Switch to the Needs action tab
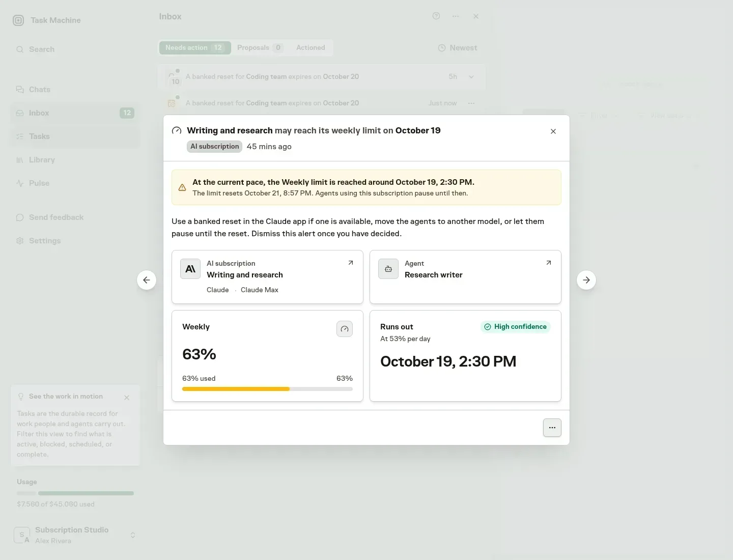This screenshot has width=733, height=560. coord(194,48)
